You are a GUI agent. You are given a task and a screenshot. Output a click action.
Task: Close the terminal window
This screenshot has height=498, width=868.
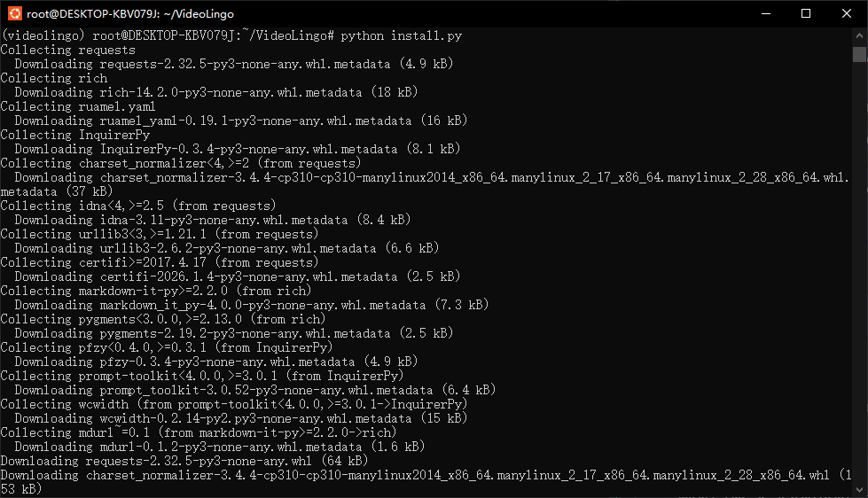point(847,13)
